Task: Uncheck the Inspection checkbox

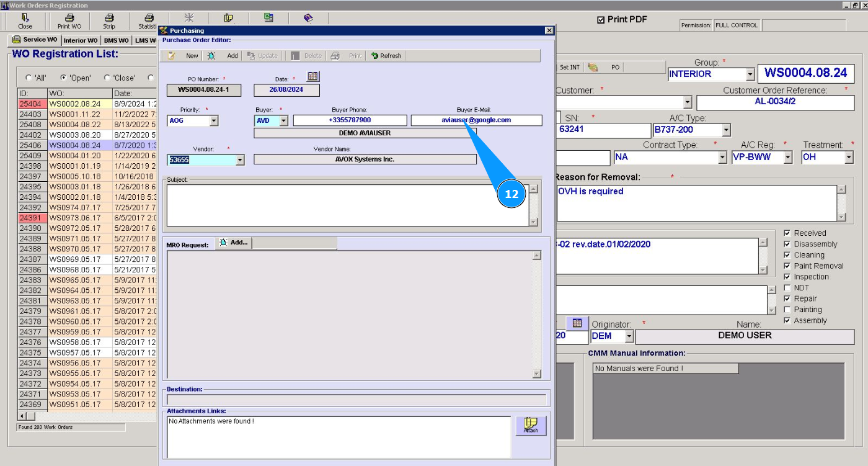Action: point(787,277)
